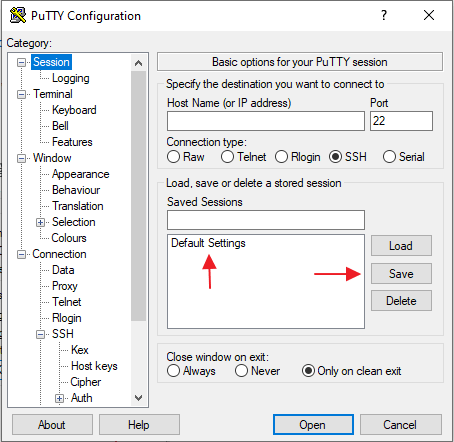Collapse the Terminal tree node

21,95
